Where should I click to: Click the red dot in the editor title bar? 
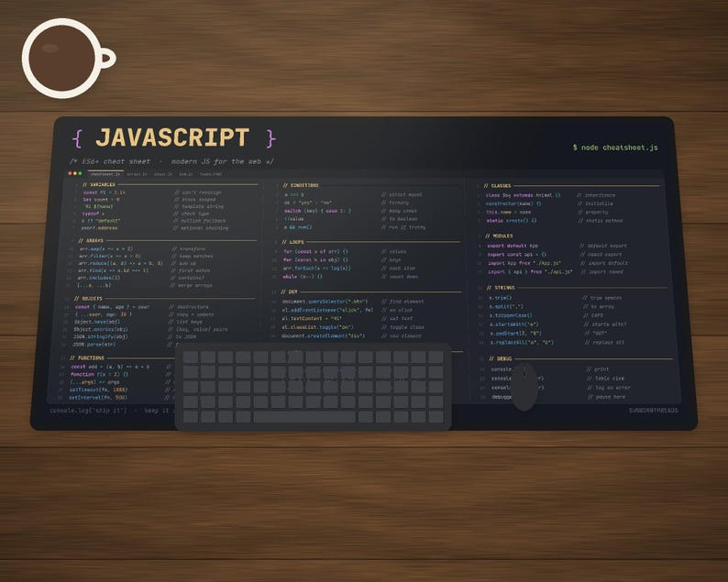[x=70, y=173]
